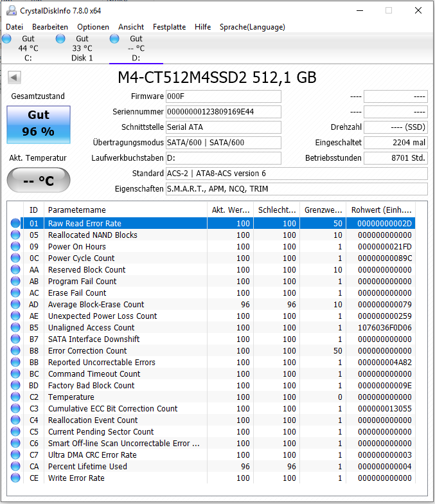Image resolution: width=435 pixels, height=504 pixels.
Task: Open the Bearbeiten menu
Action: (x=50, y=27)
